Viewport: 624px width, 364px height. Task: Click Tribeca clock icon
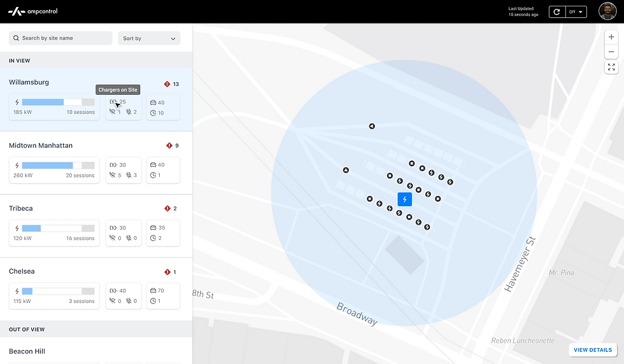click(153, 238)
